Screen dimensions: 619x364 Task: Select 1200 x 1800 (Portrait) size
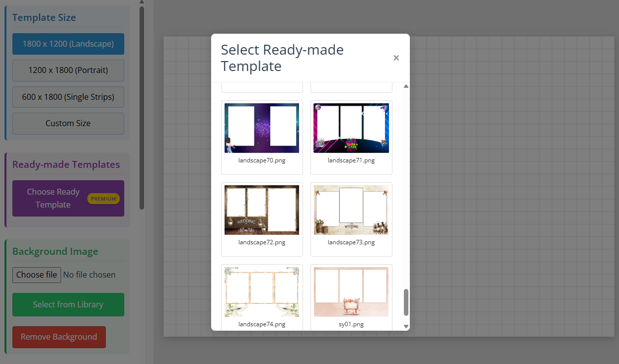[68, 70]
